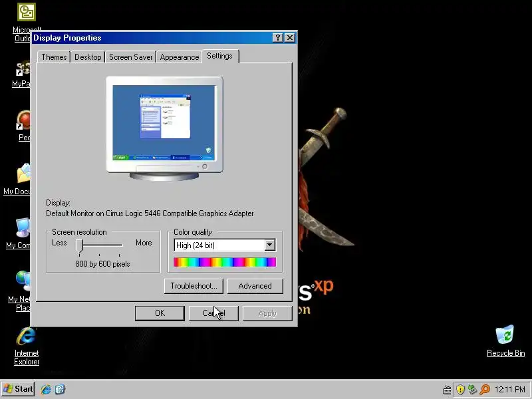Viewport: 532px width, 399px height.
Task: Click the keyboard icon in system tray
Action: click(447, 390)
